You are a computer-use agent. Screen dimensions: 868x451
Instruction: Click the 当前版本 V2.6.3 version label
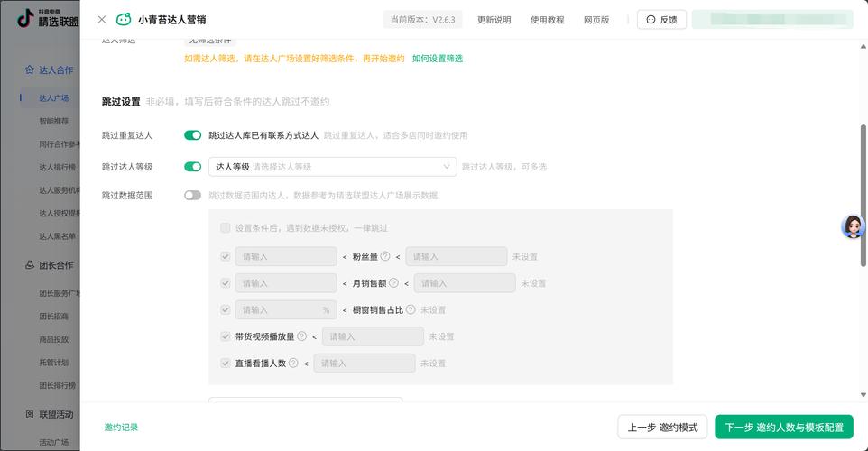[422, 19]
